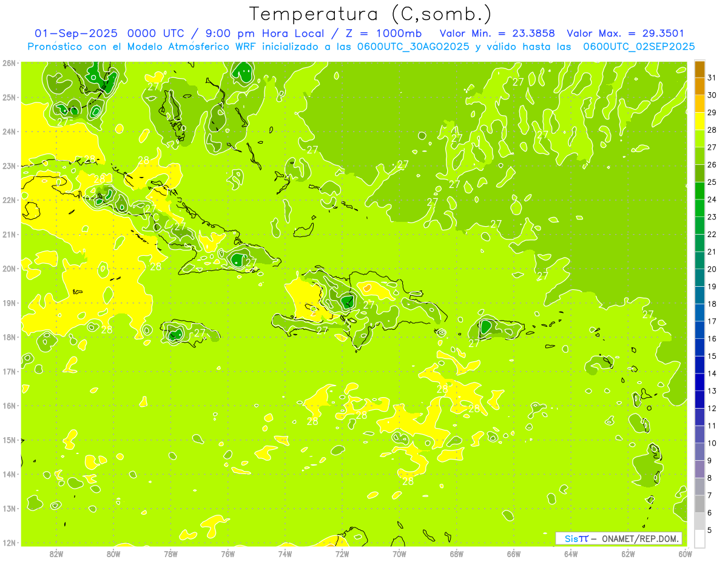Click the '17N' latitude axis label
Viewport: 728px width, 562px height.
[x=8, y=372]
